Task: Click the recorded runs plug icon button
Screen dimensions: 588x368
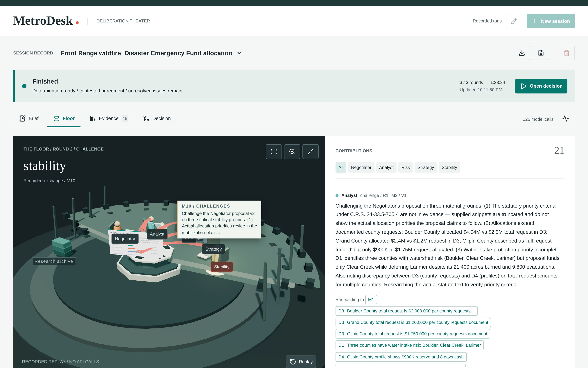Action: (514, 21)
